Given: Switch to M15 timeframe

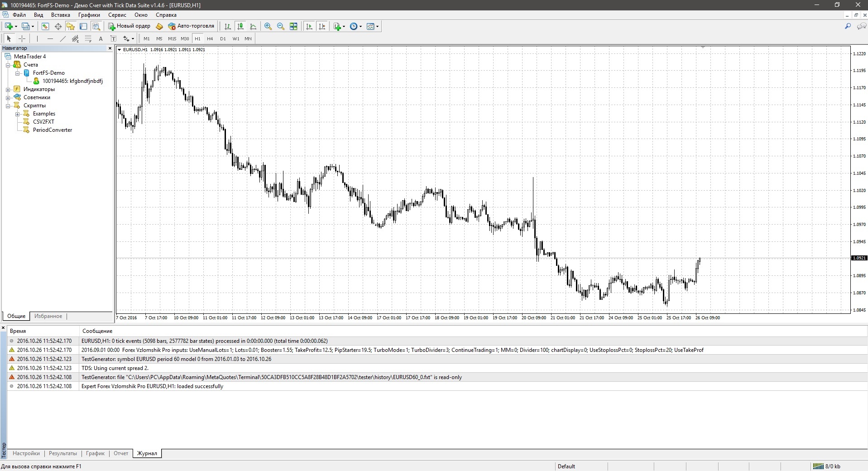Looking at the screenshot, I should (172, 38).
